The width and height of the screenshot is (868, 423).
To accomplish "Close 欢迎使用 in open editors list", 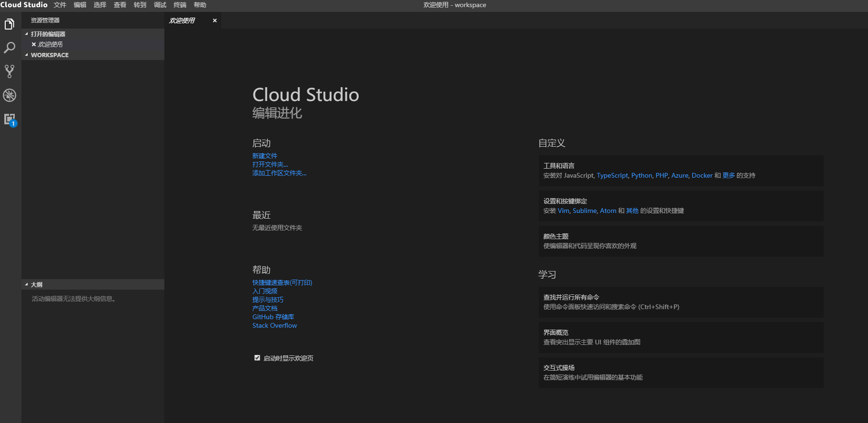I will tap(34, 44).
